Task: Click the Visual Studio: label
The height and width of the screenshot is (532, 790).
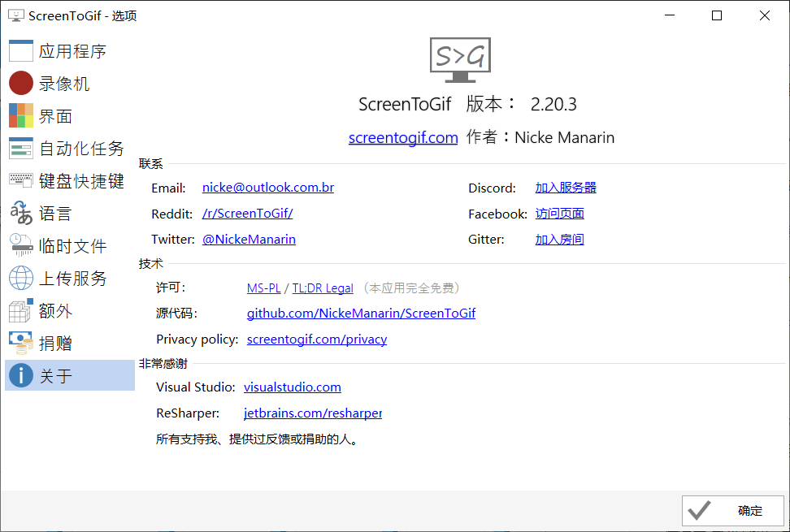Action: click(x=196, y=387)
